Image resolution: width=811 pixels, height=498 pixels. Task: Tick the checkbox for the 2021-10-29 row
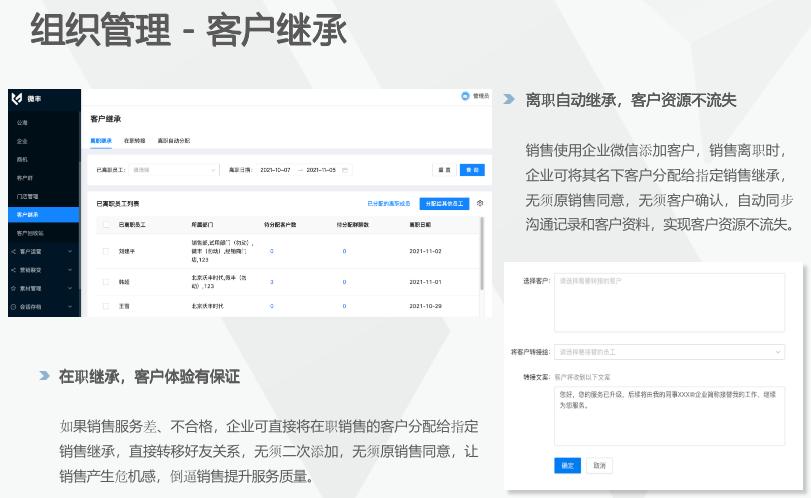(x=106, y=306)
